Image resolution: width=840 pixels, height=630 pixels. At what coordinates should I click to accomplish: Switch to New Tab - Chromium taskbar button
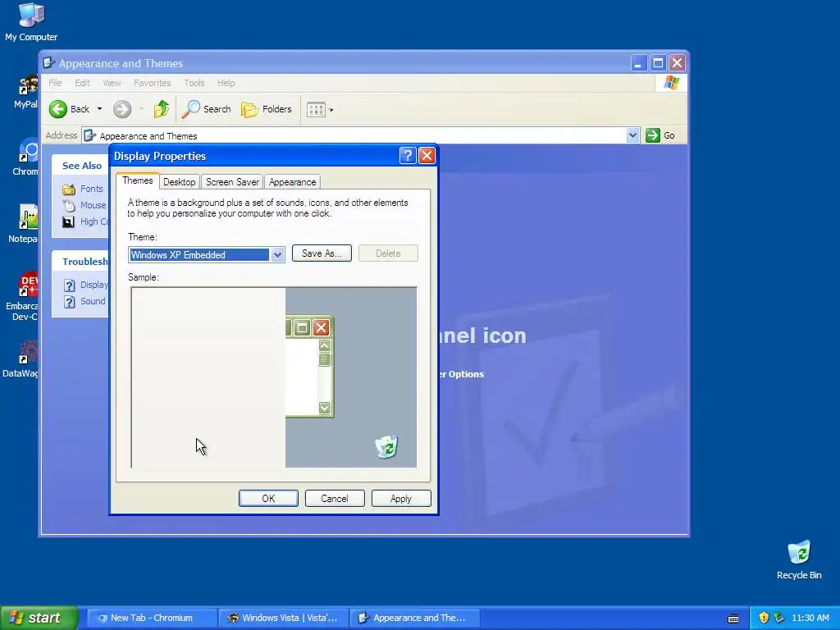tap(152, 619)
